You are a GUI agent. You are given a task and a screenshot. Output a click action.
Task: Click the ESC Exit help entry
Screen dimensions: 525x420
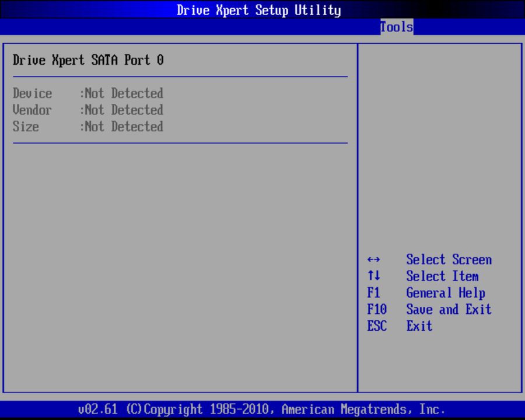400,326
